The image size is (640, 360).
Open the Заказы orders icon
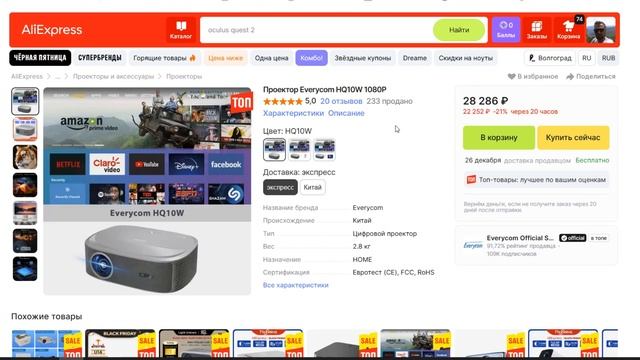point(536,30)
